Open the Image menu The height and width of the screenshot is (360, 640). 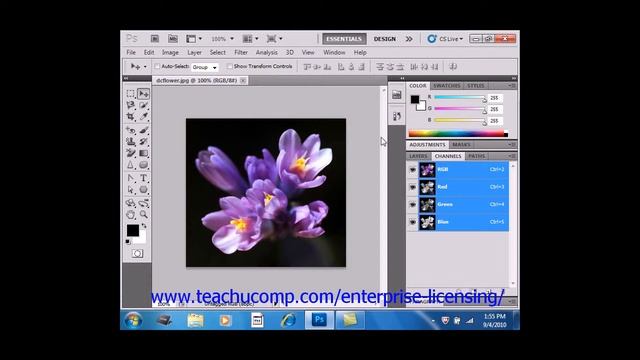pyautogui.click(x=170, y=53)
